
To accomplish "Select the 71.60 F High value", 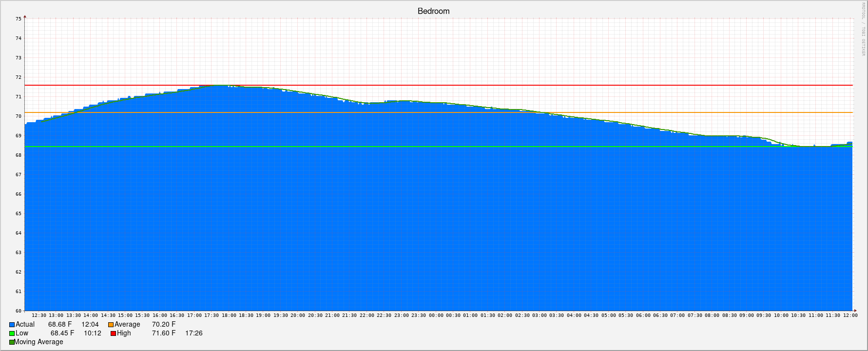I will click(x=164, y=333).
